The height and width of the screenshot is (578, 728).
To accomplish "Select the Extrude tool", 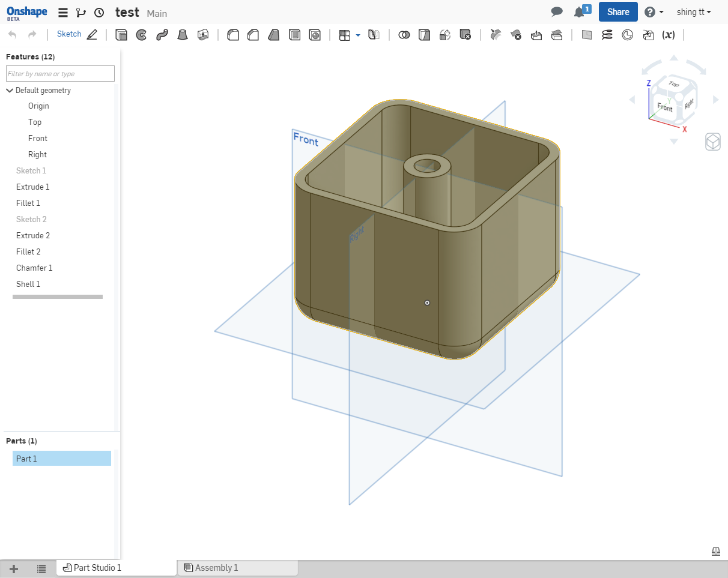I will point(121,35).
